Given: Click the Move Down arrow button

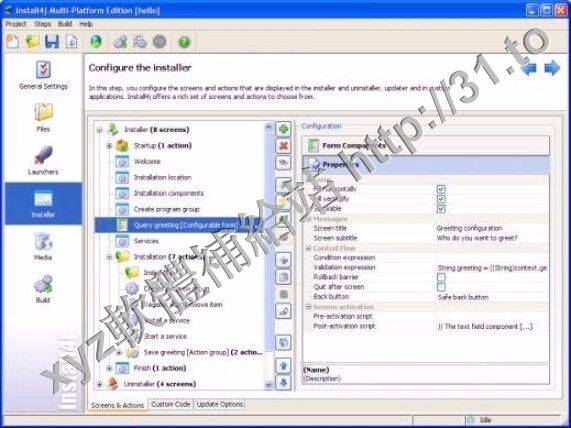Looking at the screenshot, I should 283,382.
